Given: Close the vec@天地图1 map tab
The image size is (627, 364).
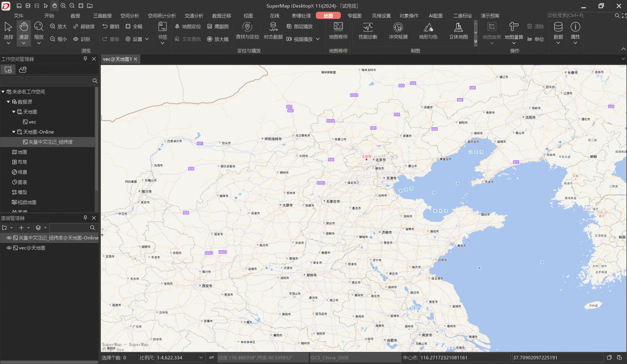Looking at the screenshot, I should (x=135, y=59).
